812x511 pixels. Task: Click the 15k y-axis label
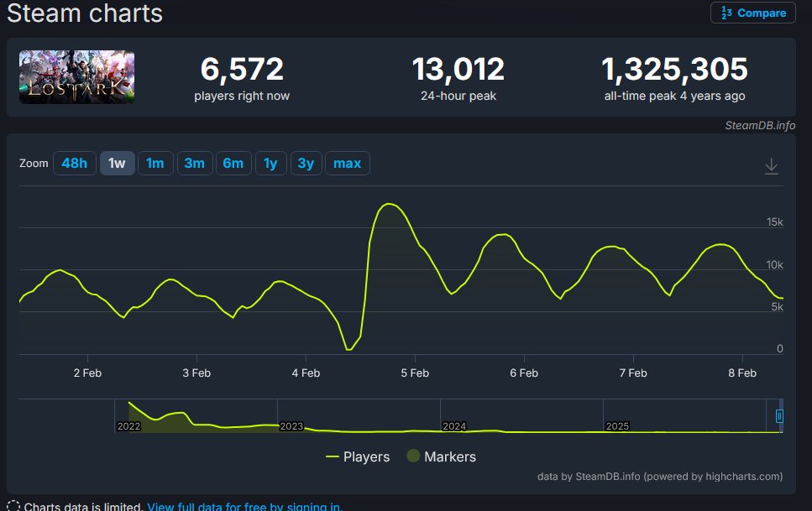click(x=775, y=222)
